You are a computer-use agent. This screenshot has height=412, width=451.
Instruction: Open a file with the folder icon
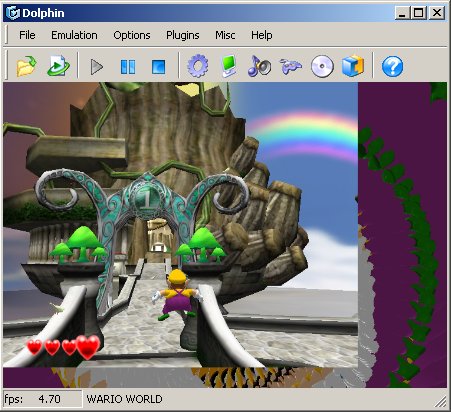(x=26, y=66)
